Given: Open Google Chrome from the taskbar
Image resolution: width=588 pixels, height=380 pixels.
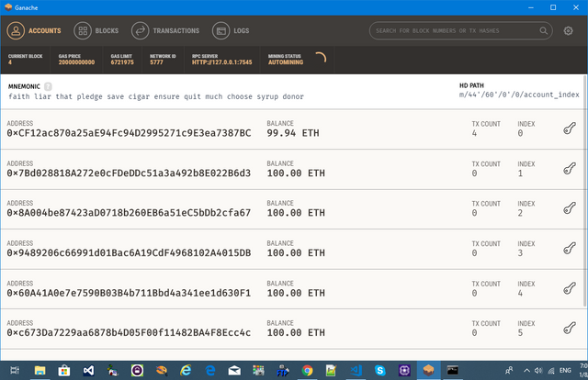Looking at the screenshot, I should coord(307,371).
